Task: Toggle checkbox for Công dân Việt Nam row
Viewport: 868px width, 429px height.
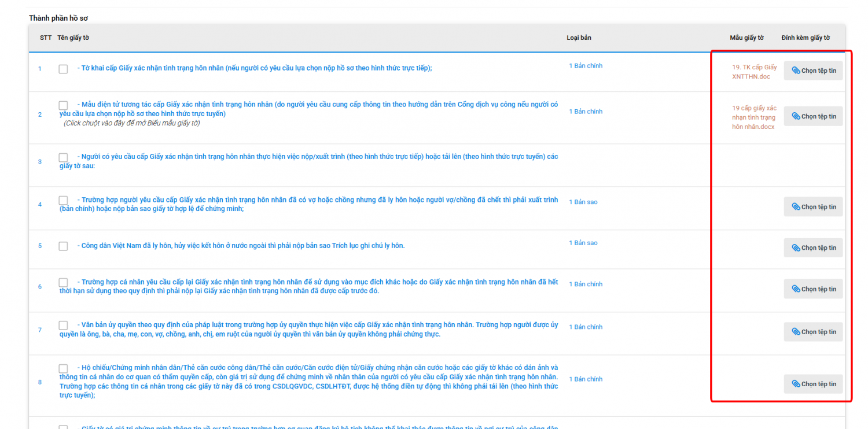Action: point(63,246)
